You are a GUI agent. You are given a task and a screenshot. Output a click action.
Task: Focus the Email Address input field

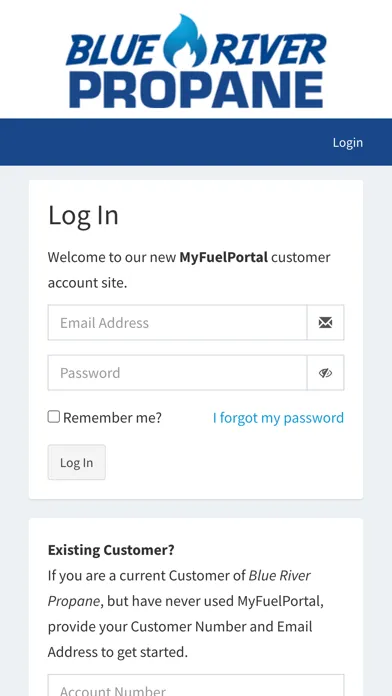tap(178, 323)
